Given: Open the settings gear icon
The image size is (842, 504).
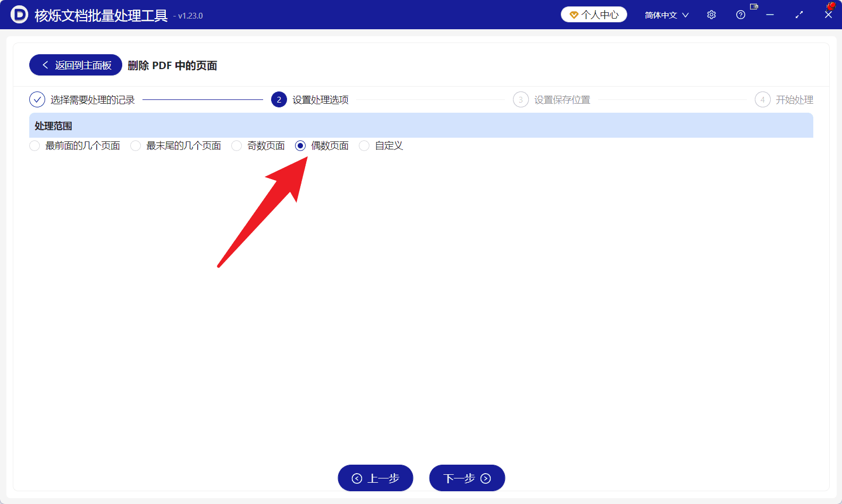Looking at the screenshot, I should pyautogui.click(x=711, y=15).
